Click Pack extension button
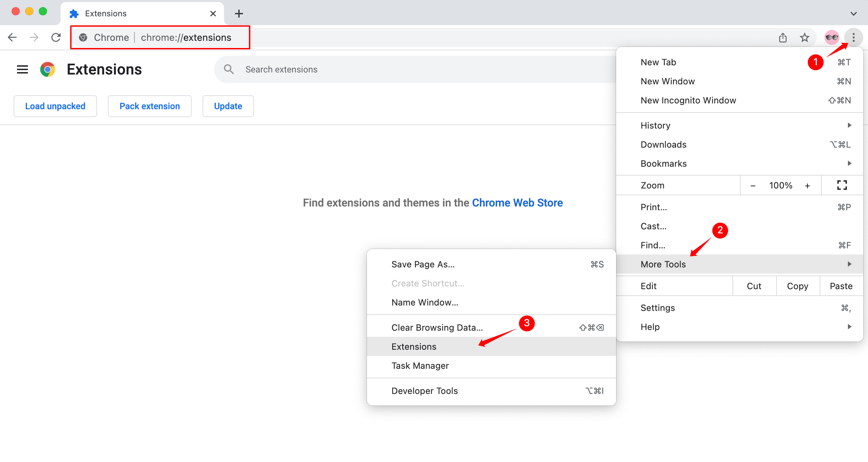Viewport: 868px width, 462px height. pos(149,105)
